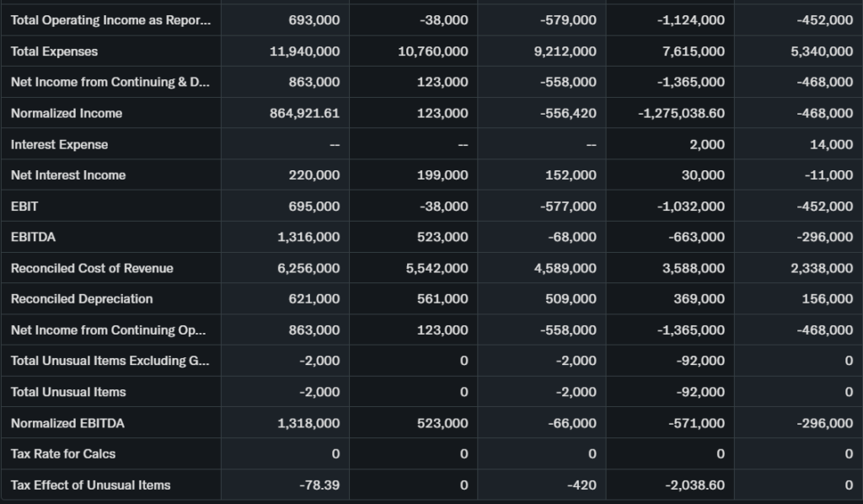Select the Reconciled Cost of Revenue label
The height and width of the screenshot is (504, 863).
92,268
